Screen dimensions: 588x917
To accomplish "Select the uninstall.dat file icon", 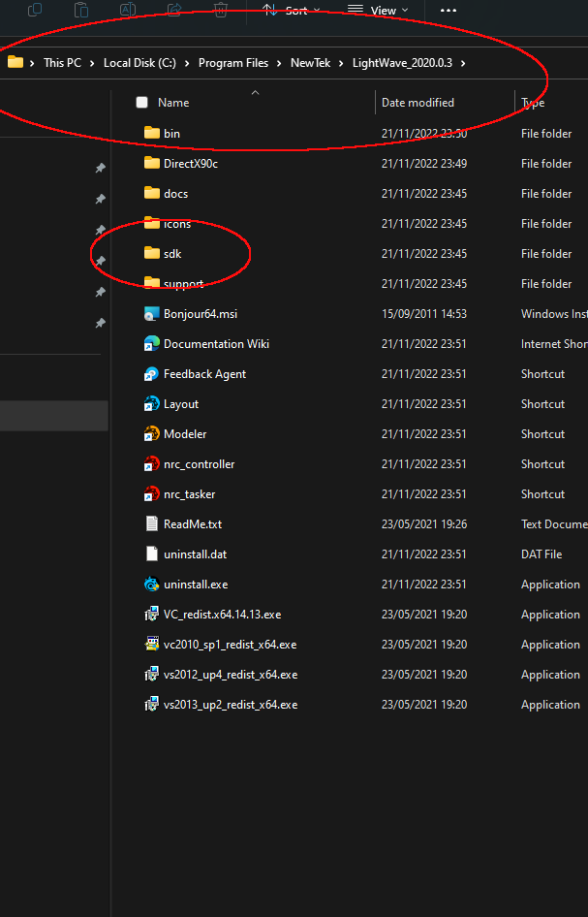I will (152, 553).
